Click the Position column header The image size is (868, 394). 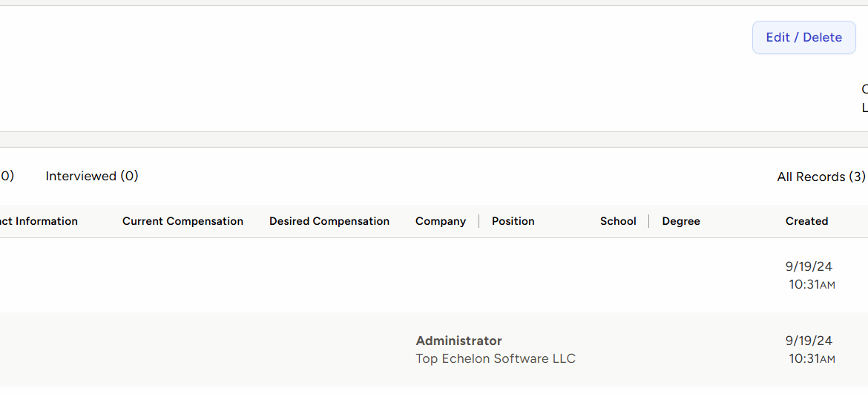click(x=513, y=221)
